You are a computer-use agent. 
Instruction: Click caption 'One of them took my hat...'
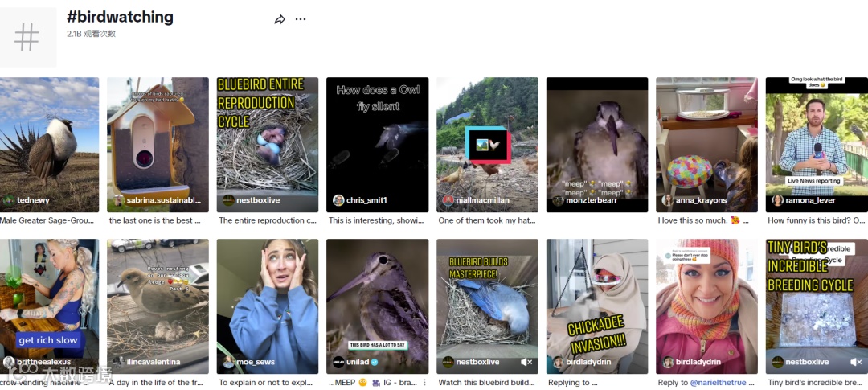point(487,220)
